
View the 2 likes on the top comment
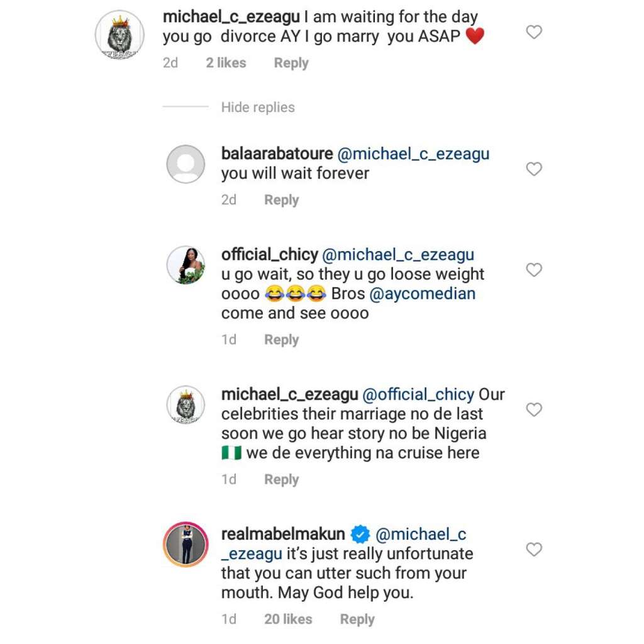[226, 63]
